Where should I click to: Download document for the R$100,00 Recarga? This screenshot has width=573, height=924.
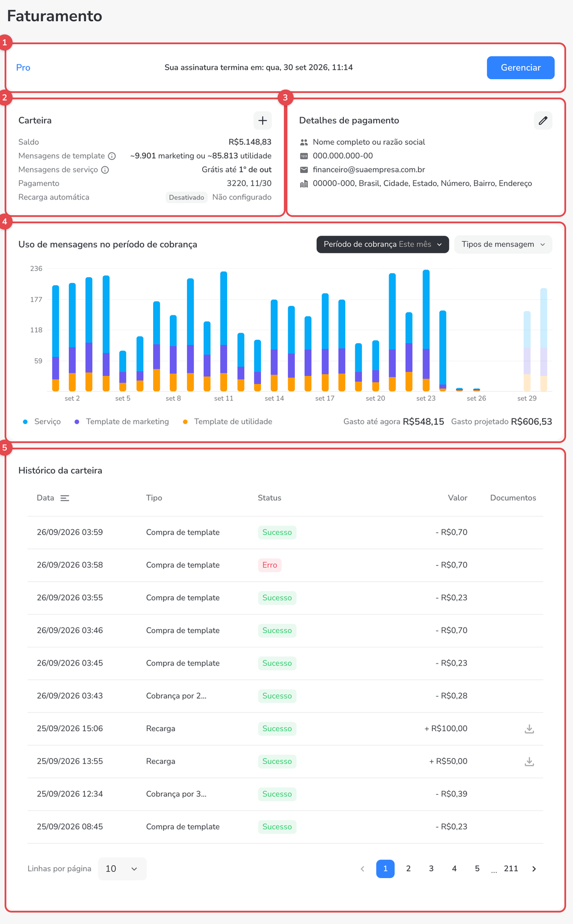529,729
